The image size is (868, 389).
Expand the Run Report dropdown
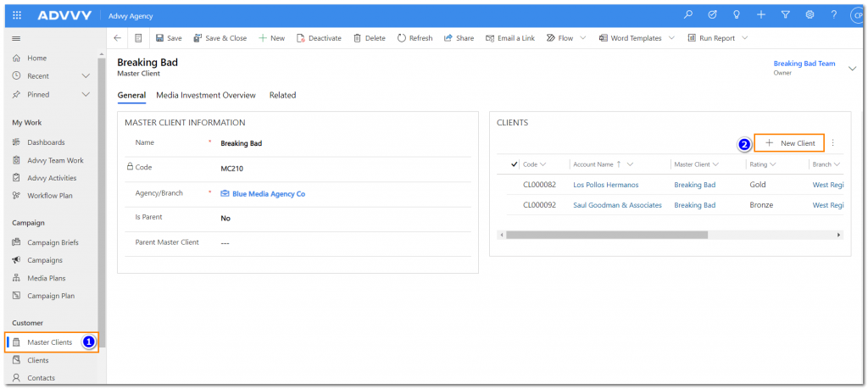point(745,38)
